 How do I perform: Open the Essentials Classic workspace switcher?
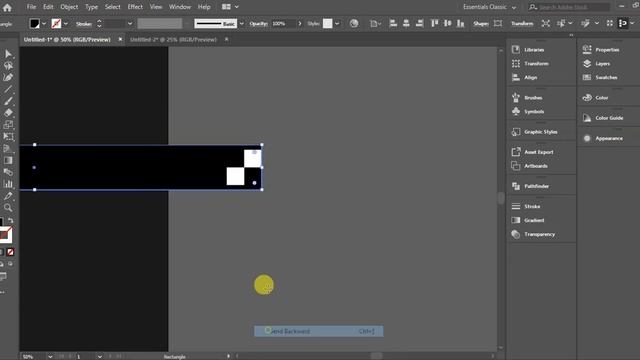489,7
